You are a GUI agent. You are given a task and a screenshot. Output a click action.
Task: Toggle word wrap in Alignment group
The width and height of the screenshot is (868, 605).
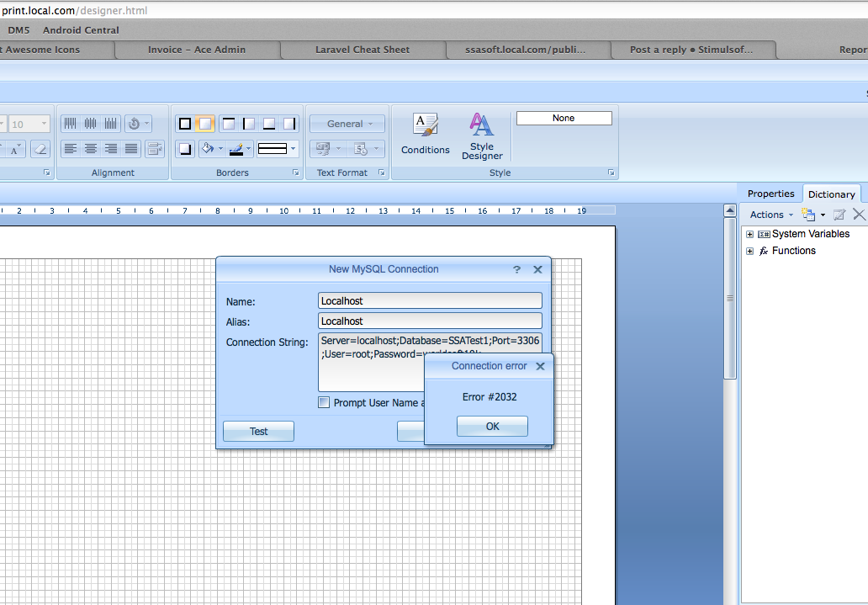[155, 148]
